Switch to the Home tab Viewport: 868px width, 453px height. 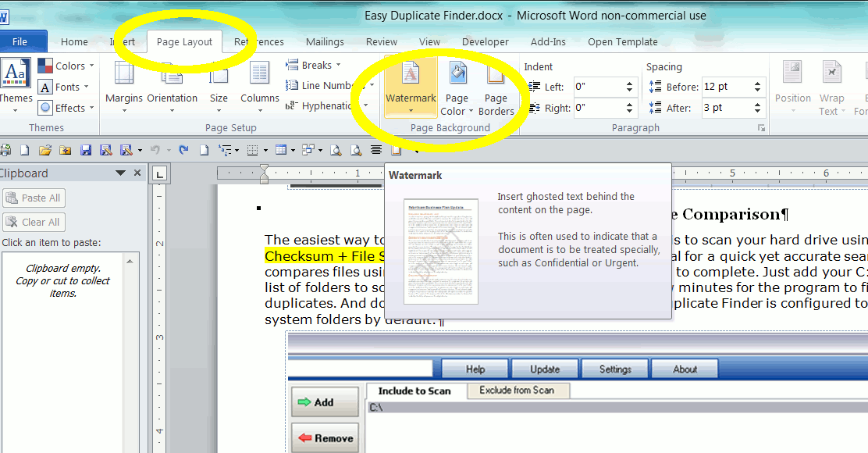74,41
